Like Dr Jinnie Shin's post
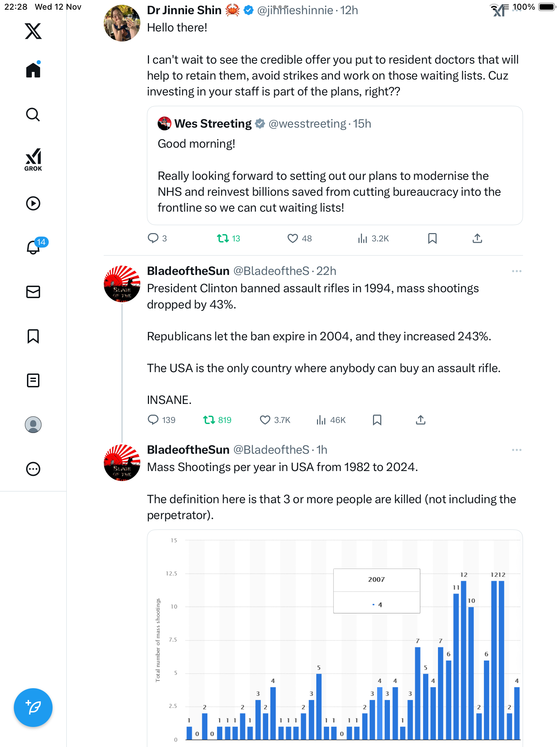This screenshot has height=747, width=560. [293, 238]
